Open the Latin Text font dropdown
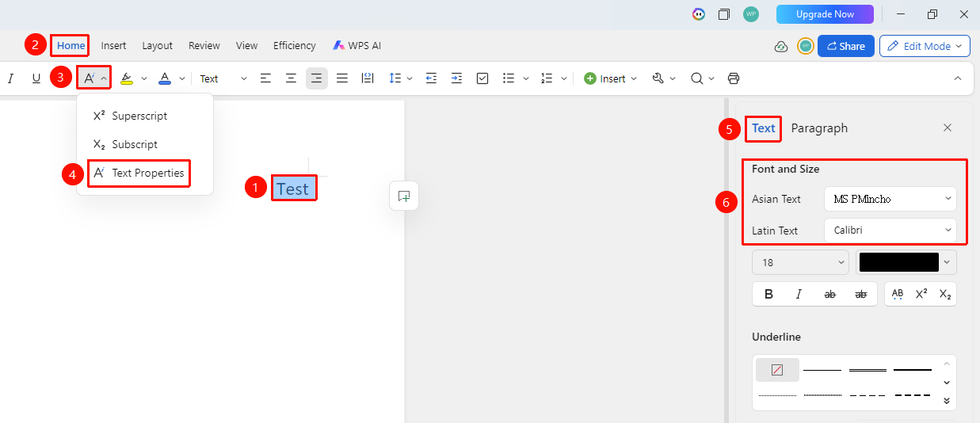 click(890, 231)
